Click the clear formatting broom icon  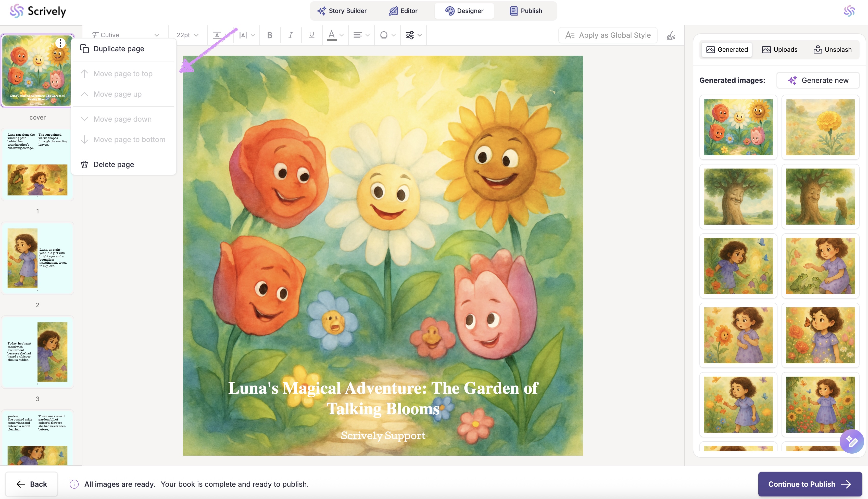[671, 35]
